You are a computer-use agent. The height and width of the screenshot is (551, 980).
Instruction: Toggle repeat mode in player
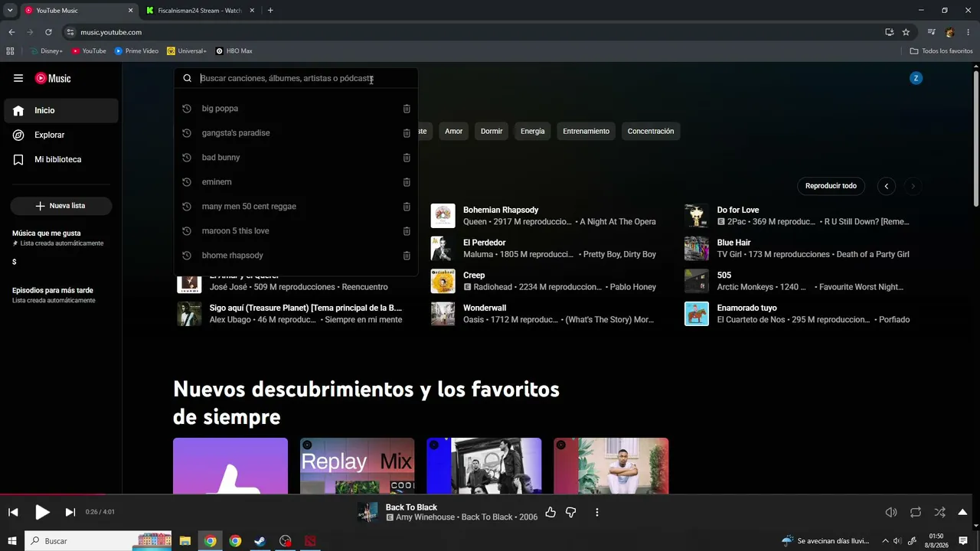pyautogui.click(x=916, y=512)
